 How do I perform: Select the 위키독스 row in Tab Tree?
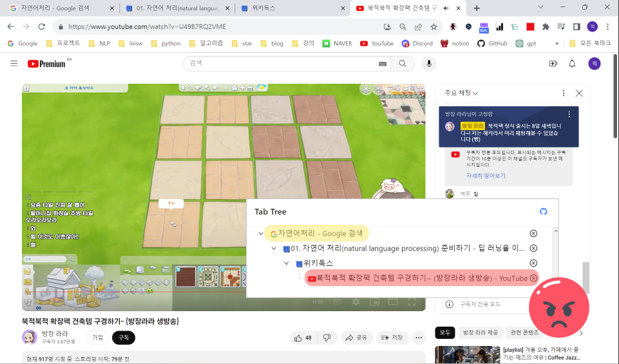pyautogui.click(x=314, y=263)
